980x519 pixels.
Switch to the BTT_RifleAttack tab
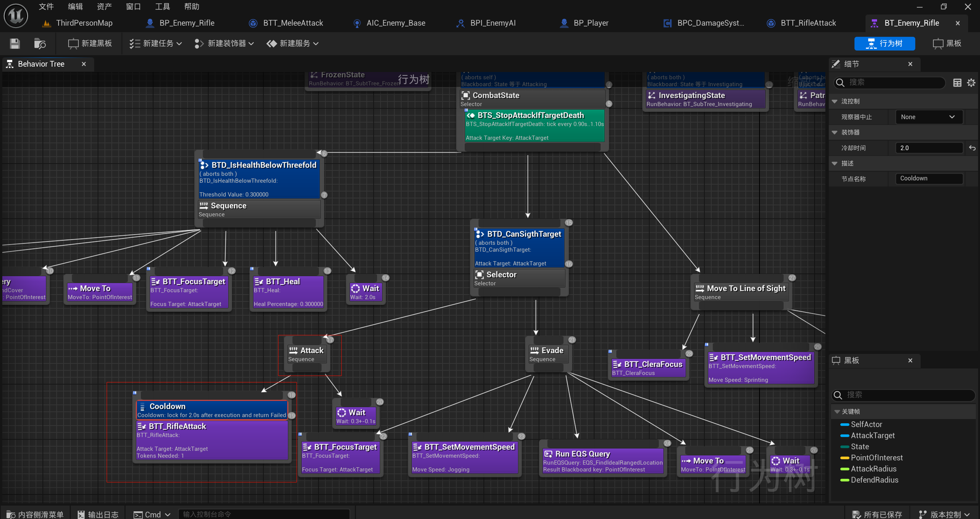[x=808, y=23]
